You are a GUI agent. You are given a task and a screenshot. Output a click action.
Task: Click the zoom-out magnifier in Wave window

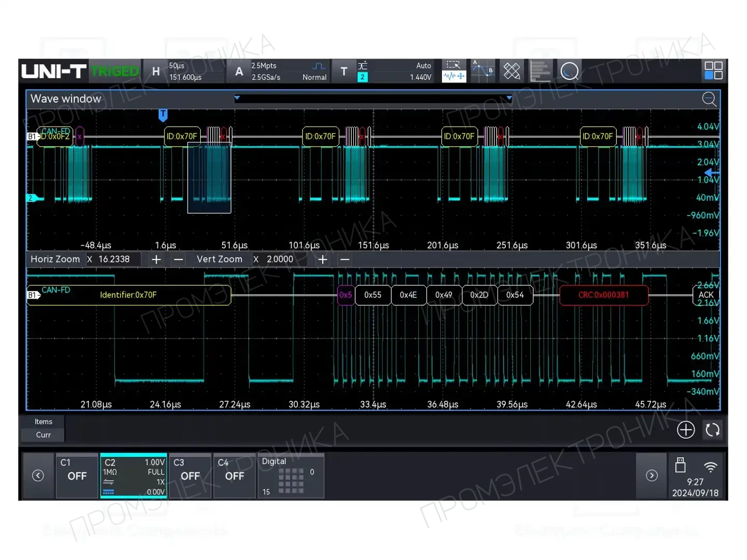[709, 99]
